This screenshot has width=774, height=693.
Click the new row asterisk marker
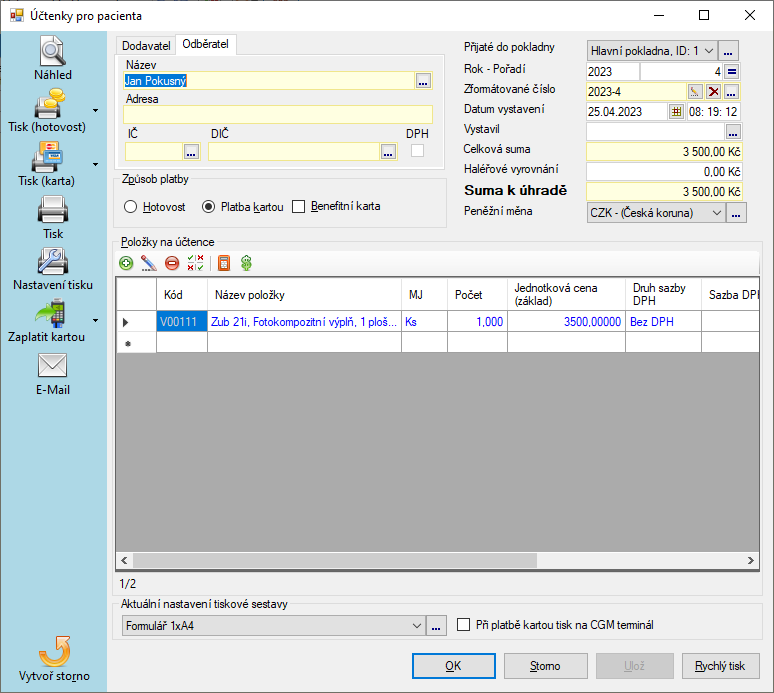click(128, 344)
